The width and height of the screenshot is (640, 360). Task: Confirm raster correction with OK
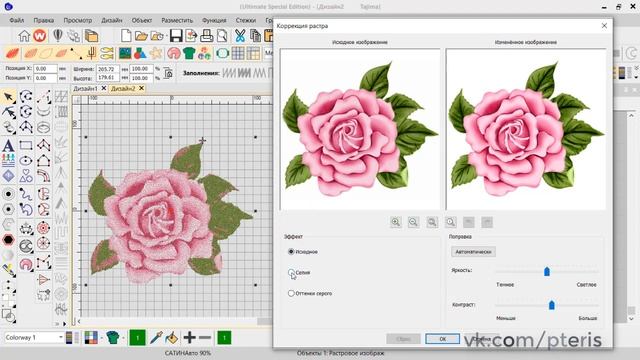click(442, 339)
